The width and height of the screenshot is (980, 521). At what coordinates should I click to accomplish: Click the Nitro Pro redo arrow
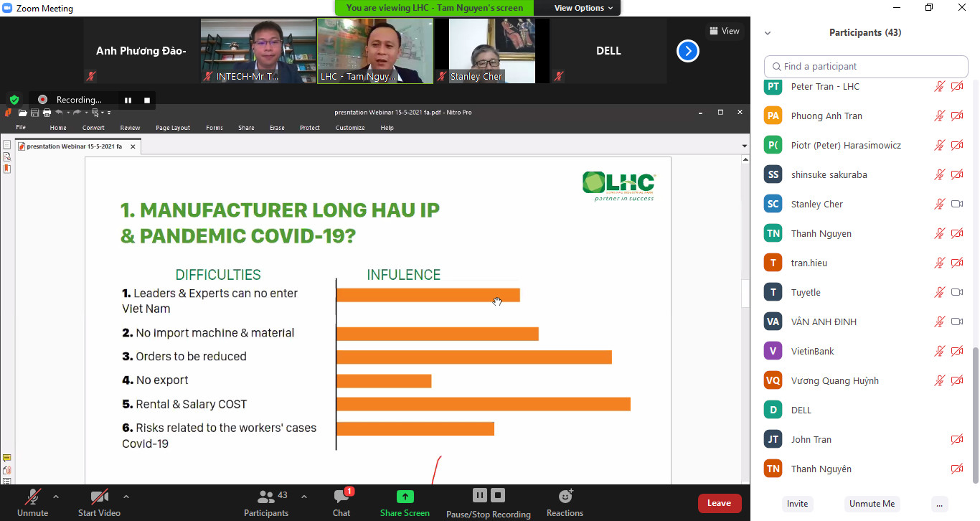[x=77, y=113]
